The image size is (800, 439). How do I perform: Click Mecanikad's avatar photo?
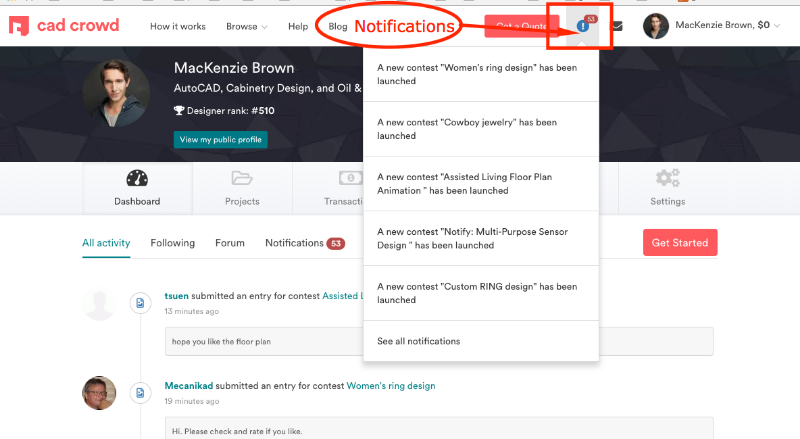click(99, 393)
